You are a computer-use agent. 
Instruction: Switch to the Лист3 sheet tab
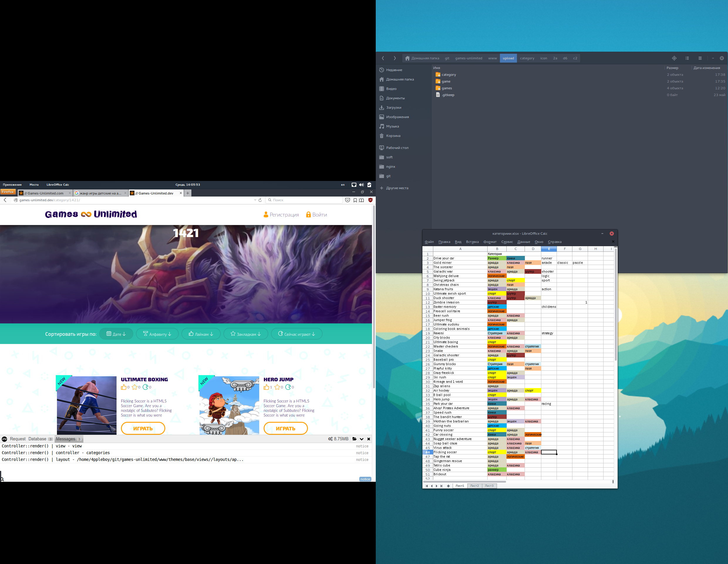pyautogui.click(x=489, y=486)
